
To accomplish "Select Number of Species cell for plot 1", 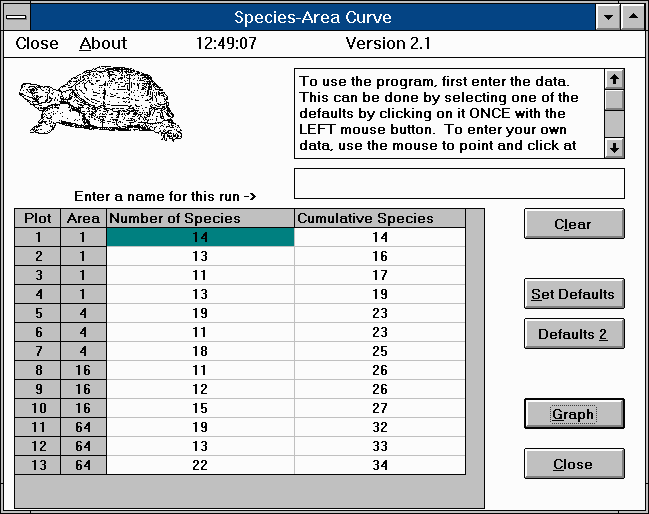I will click(x=200, y=237).
